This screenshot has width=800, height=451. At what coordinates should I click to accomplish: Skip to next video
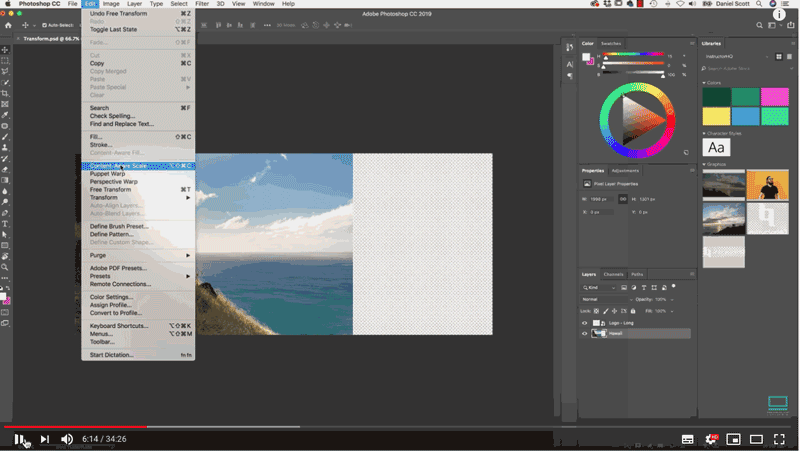(x=45, y=439)
